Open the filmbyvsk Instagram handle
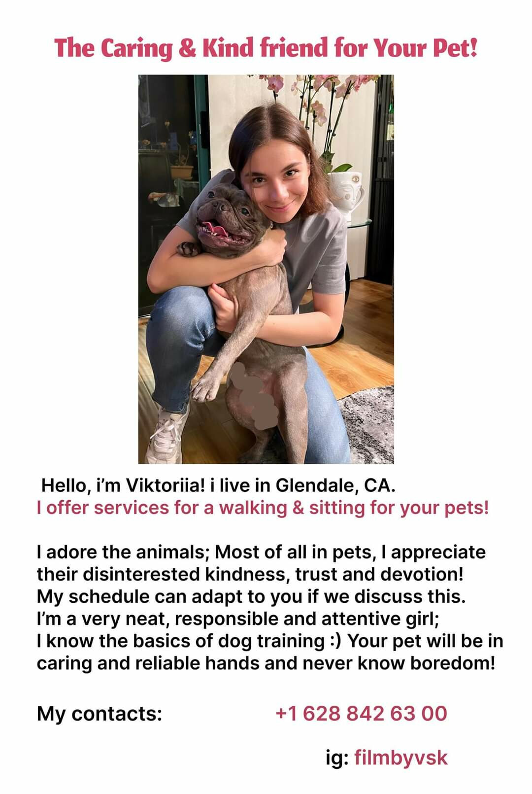This screenshot has width=532, height=794. coord(400,758)
